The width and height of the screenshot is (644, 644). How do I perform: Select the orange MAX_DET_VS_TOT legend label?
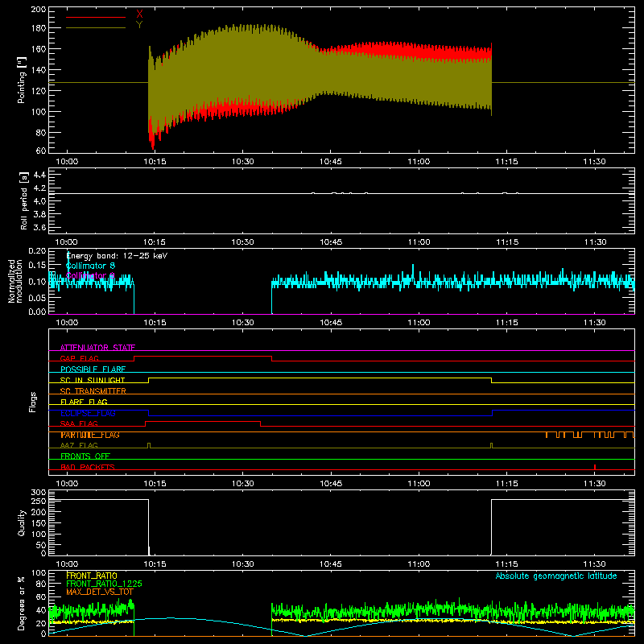(x=100, y=592)
